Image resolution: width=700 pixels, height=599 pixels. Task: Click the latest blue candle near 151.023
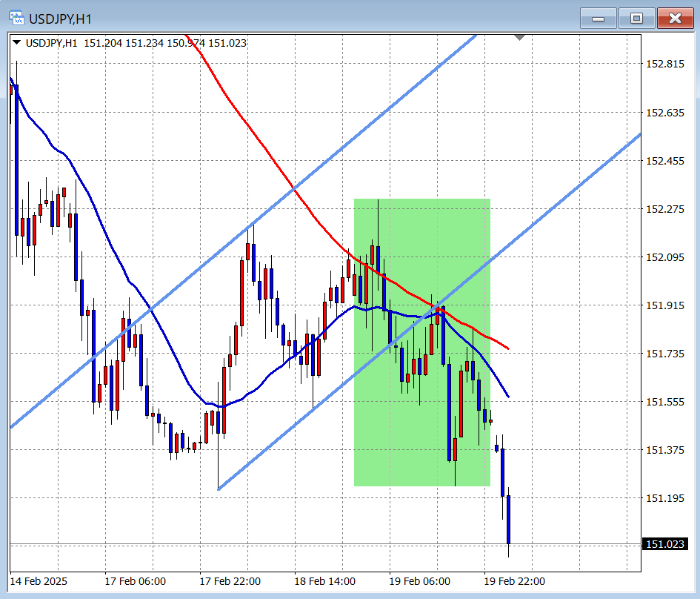click(509, 519)
